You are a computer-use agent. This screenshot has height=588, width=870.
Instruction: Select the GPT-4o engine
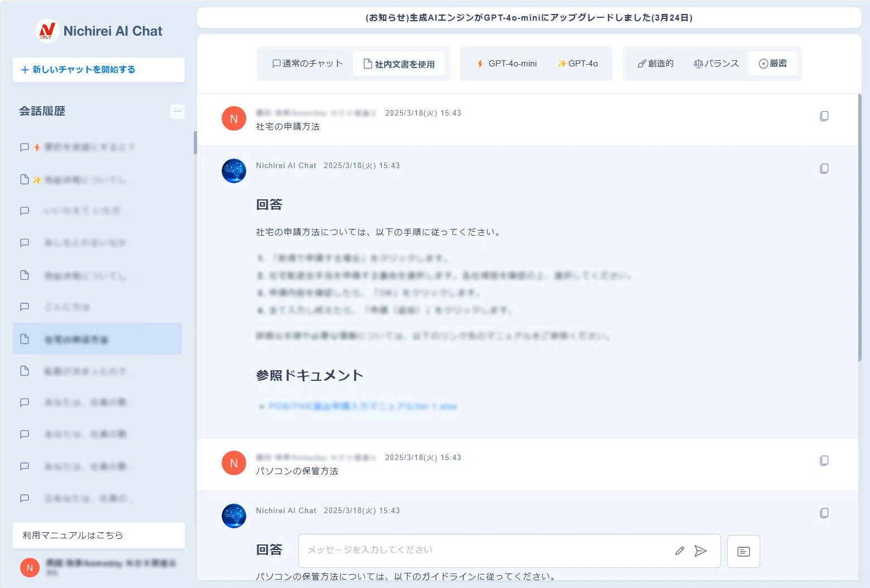point(577,64)
